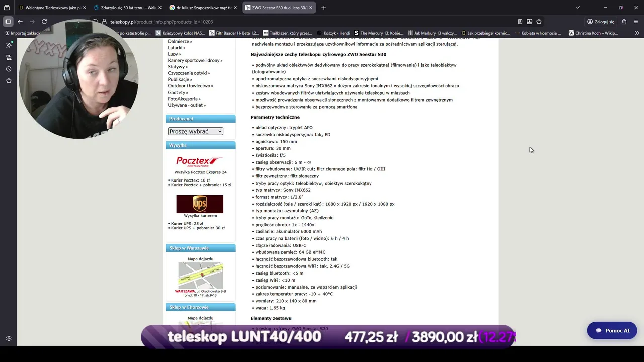Open sidebar AI sparkle icon

coord(9,45)
